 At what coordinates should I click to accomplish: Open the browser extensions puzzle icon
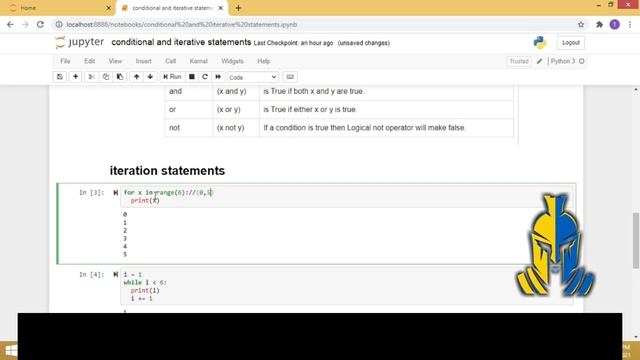pyautogui.click(x=599, y=24)
